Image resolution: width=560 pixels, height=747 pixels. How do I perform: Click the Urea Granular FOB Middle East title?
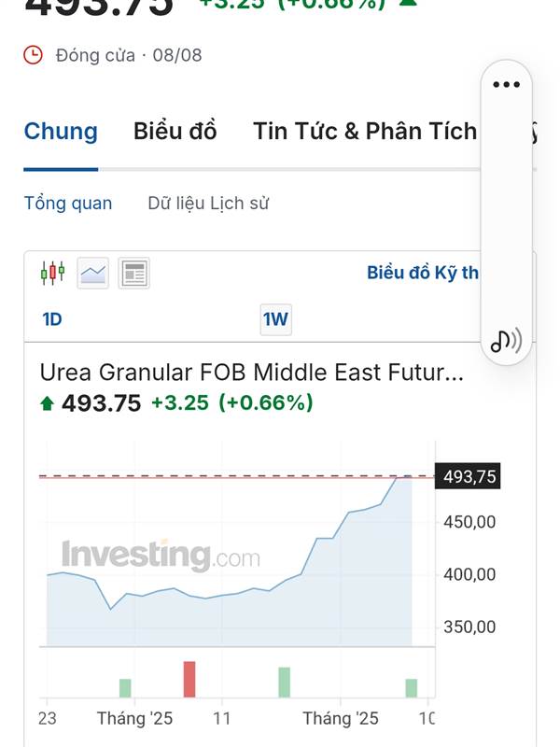pos(251,373)
